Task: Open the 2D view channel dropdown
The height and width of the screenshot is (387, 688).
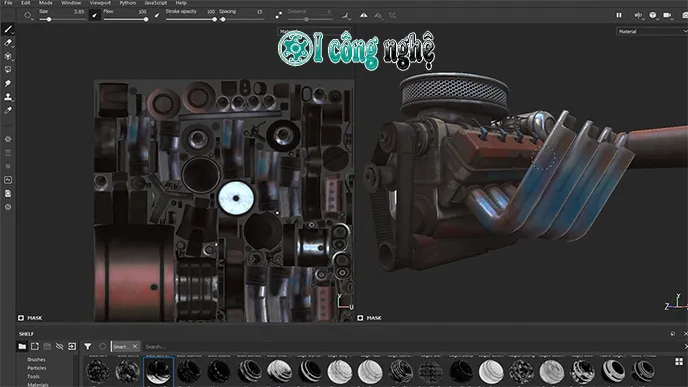Action: [314, 31]
